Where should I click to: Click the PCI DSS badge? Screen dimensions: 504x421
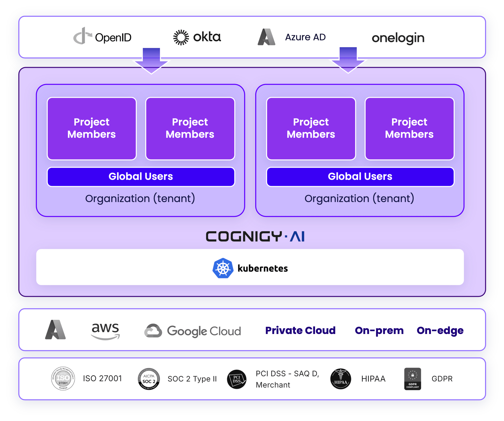click(x=237, y=379)
